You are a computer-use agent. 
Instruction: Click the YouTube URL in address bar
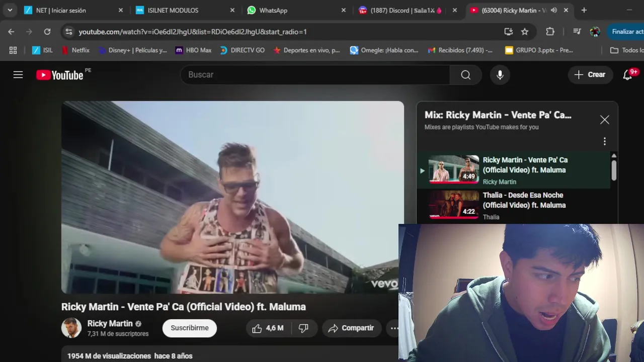coord(193,32)
